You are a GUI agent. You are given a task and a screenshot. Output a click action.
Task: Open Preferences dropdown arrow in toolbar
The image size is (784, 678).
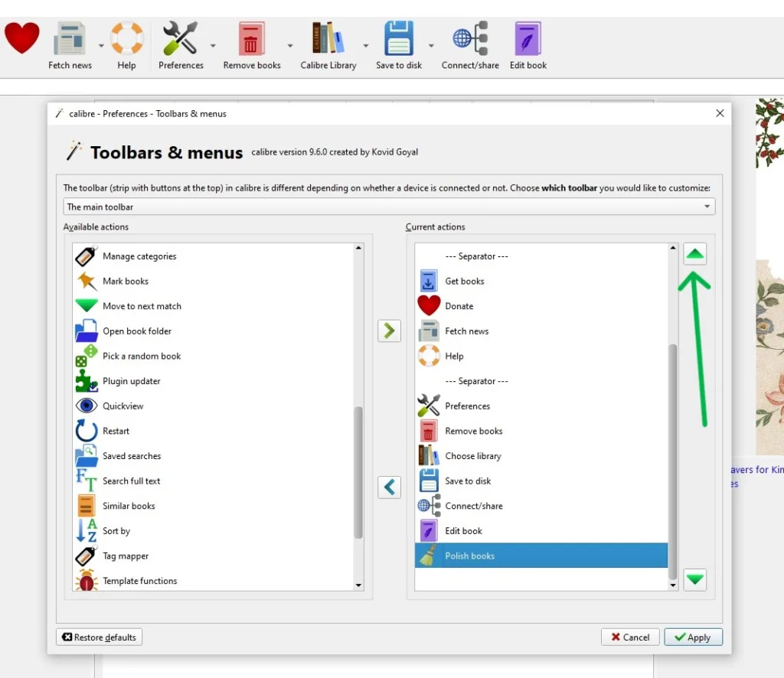pyautogui.click(x=213, y=45)
